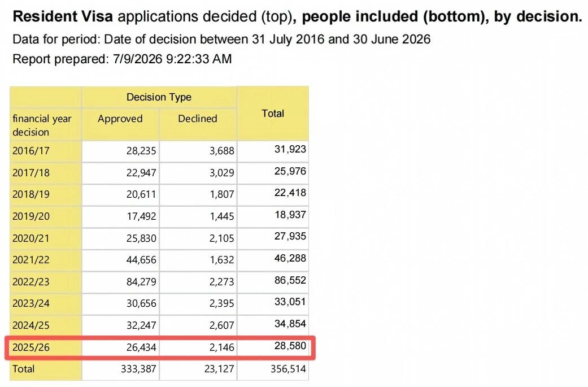Select the 2016/17 row label
Screen dimensions: 588x387
31,151
